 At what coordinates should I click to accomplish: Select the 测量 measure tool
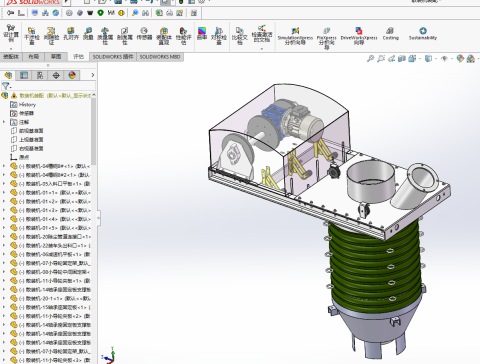pyautogui.click(x=88, y=34)
